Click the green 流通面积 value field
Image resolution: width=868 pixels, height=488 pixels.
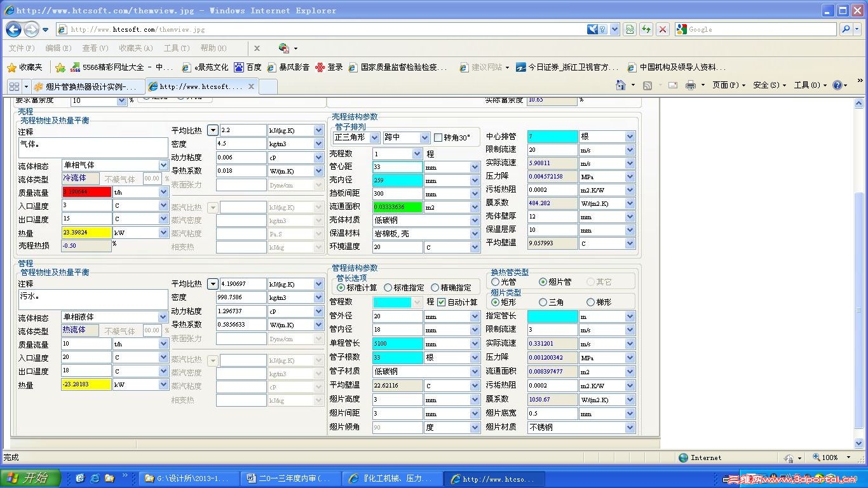[x=397, y=207]
